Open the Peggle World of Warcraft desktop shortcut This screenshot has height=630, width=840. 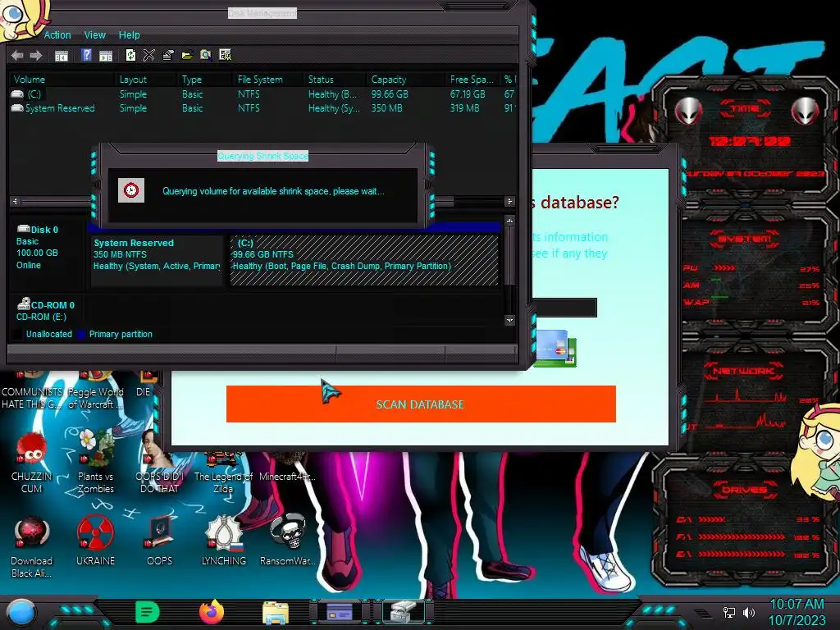coord(95,391)
